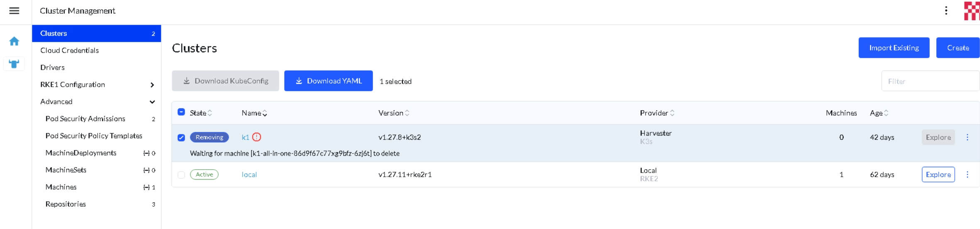The height and width of the screenshot is (229, 980).
Task: Open the Harvester shirt icon in sidebar
Action: coord(14,64)
